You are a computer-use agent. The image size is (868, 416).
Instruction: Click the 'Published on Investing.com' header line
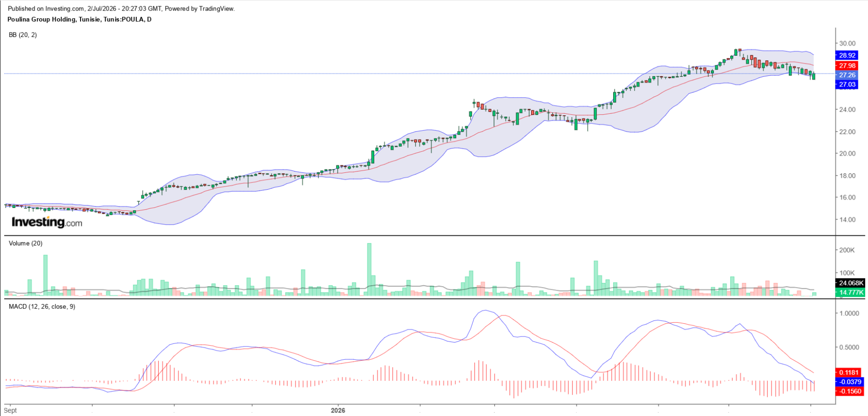121,9
